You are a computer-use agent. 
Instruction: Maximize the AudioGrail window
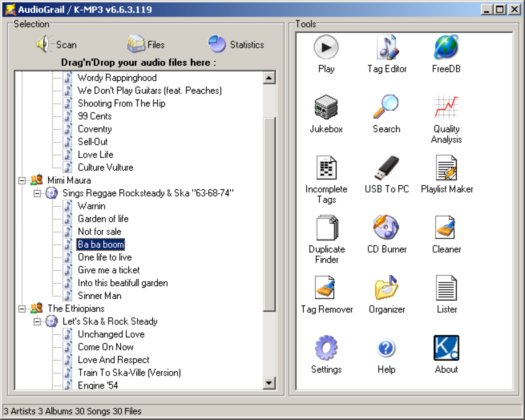tap(500, 10)
